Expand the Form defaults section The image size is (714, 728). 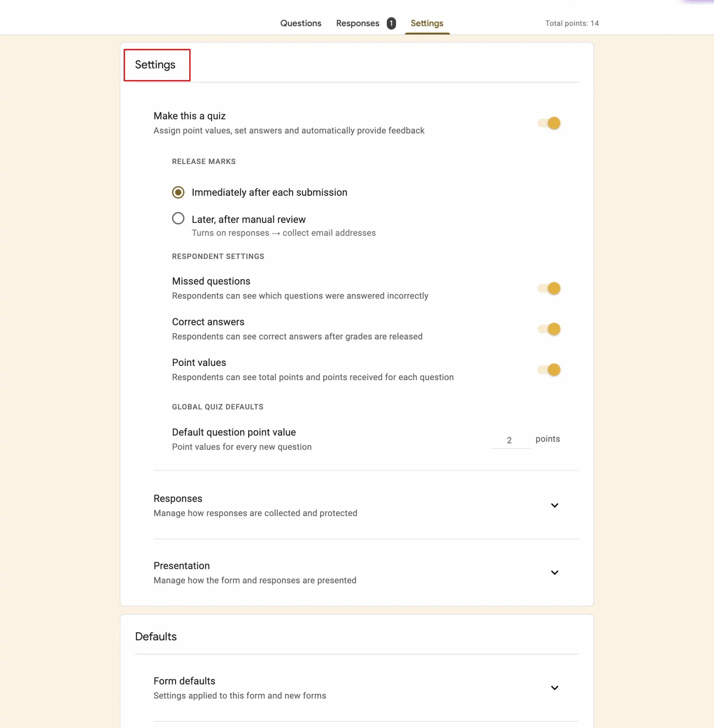(555, 687)
